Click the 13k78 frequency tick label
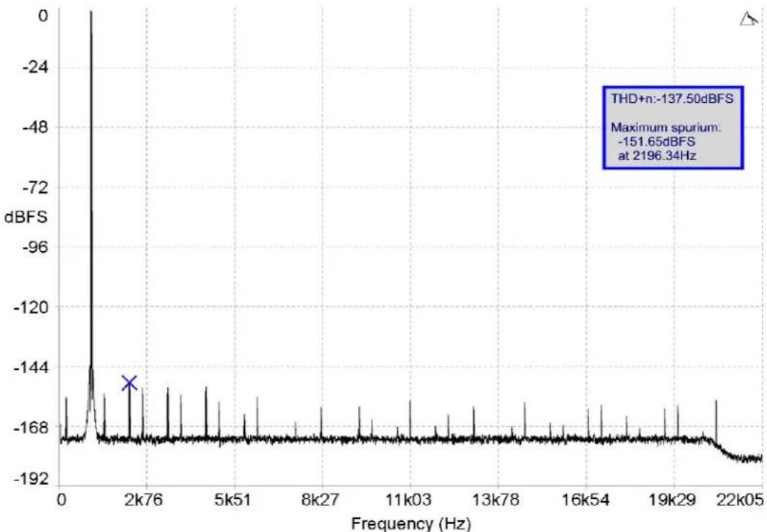This screenshot has width=767, height=532. click(x=496, y=500)
